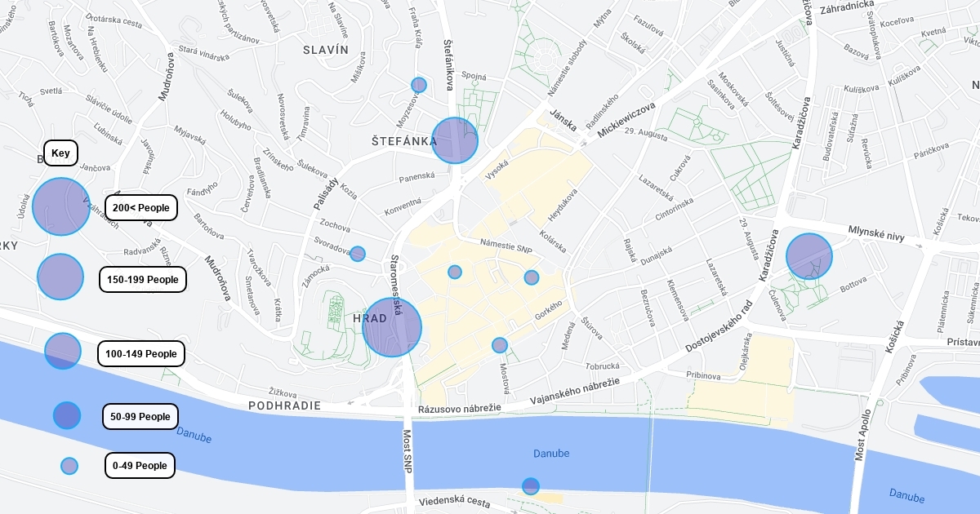The width and height of the screenshot is (980, 514).
Task: Select the small marker on Mostová street
Action: (x=500, y=345)
